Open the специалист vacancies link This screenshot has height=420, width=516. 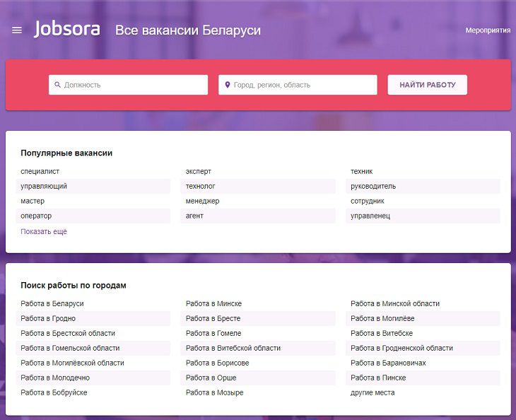[40, 171]
